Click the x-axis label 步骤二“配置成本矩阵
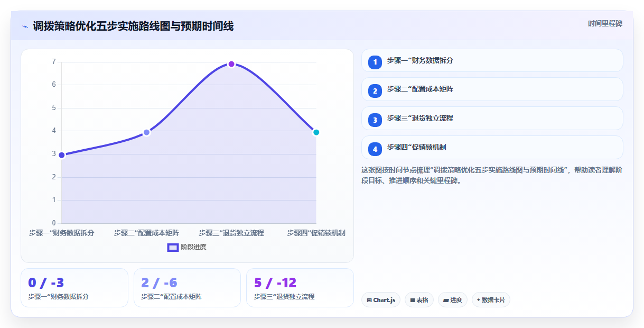This screenshot has height=328, width=644. [147, 233]
